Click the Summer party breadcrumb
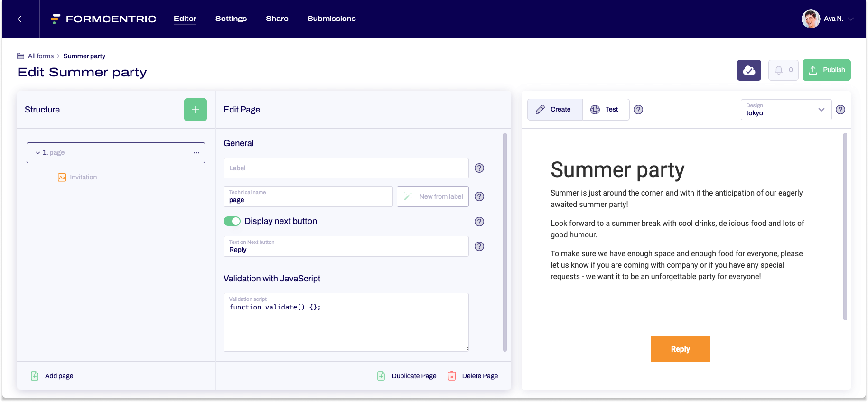Viewport: 868px width, 402px height. coord(84,56)
